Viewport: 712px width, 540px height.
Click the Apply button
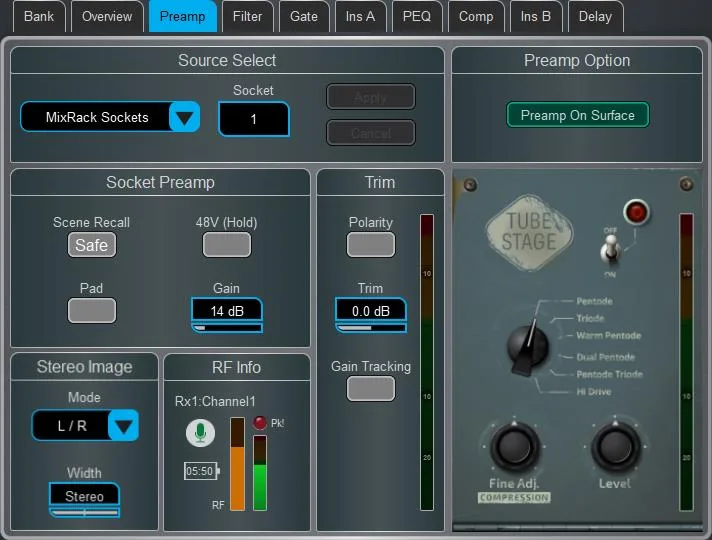point(371,97)
